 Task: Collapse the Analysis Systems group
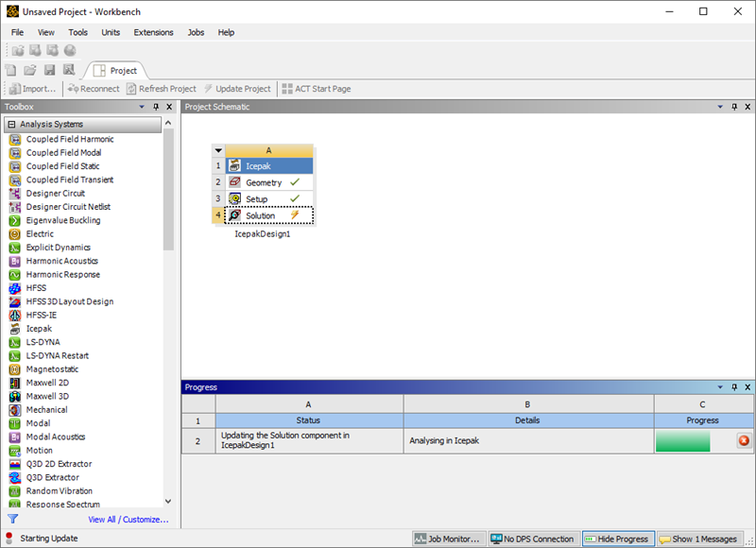[12, 125]
